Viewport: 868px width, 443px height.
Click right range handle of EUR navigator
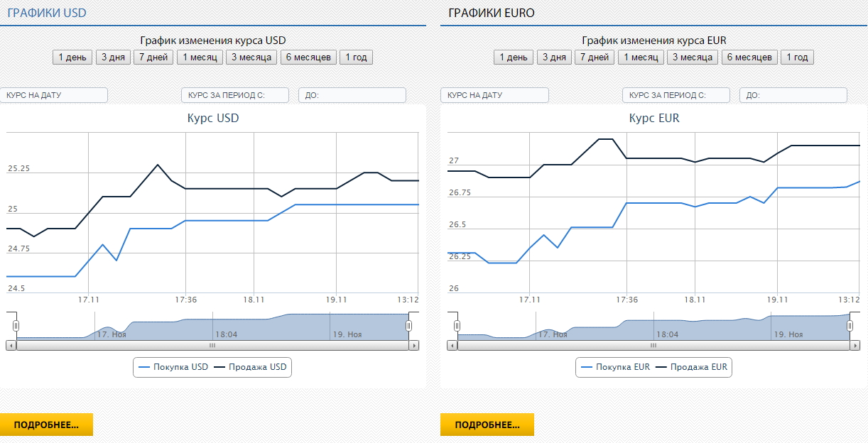(850, 326)
